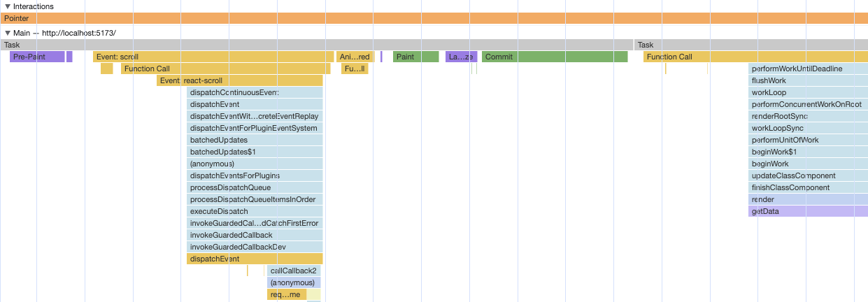Image resolution: width=868 pixels, height=302 pixels.
Task: Select the batchedUpdates frame
Action: 255,140
